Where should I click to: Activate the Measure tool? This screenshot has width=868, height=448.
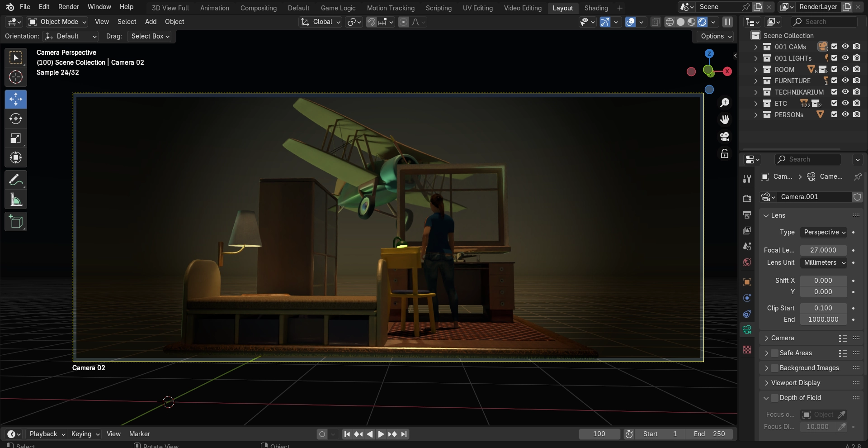[16, 200]
